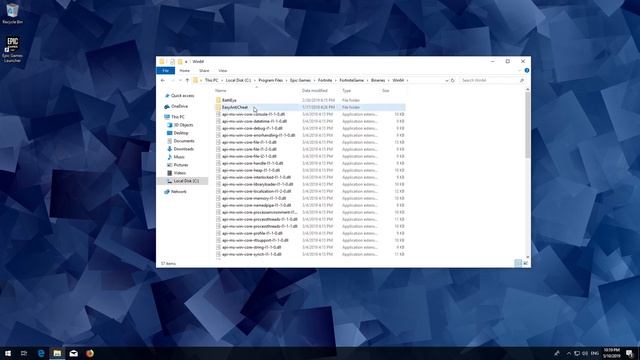Launch Microsoft Edge from taskbar

point(41,353)
